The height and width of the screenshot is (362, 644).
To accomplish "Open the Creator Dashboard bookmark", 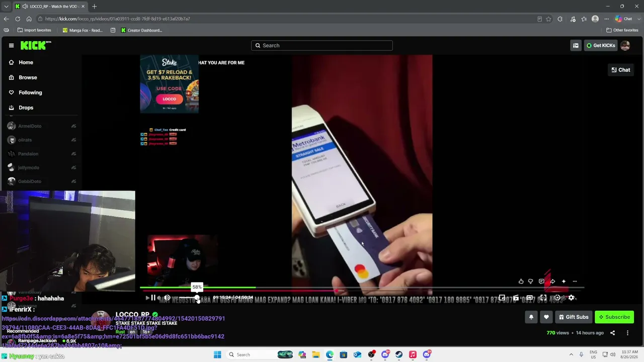I will click(x=141, y=30).
